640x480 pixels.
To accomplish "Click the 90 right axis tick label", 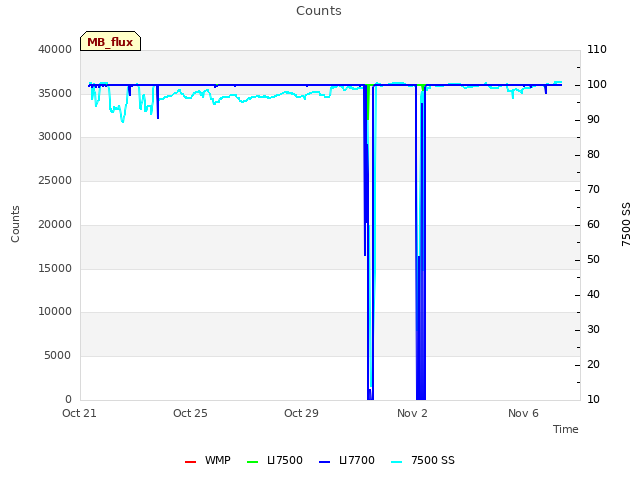I will click(x=593, y=120).
